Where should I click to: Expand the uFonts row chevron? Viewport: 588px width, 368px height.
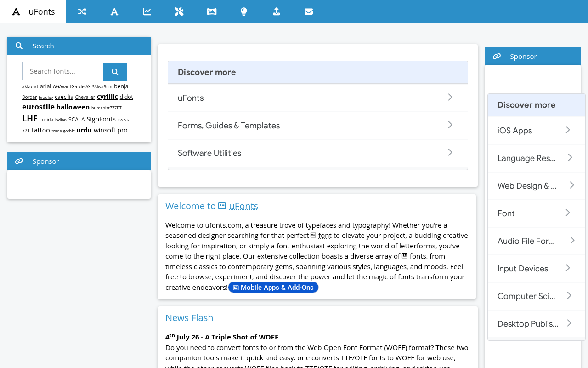[450, 97]
